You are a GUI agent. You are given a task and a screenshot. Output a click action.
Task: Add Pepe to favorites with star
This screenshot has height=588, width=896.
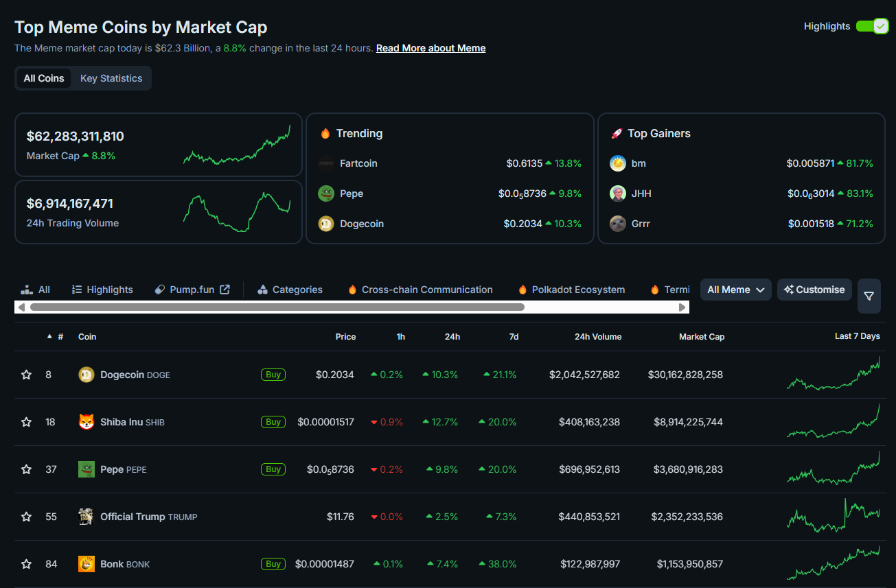pyautogui.click(x=26, y=469)
